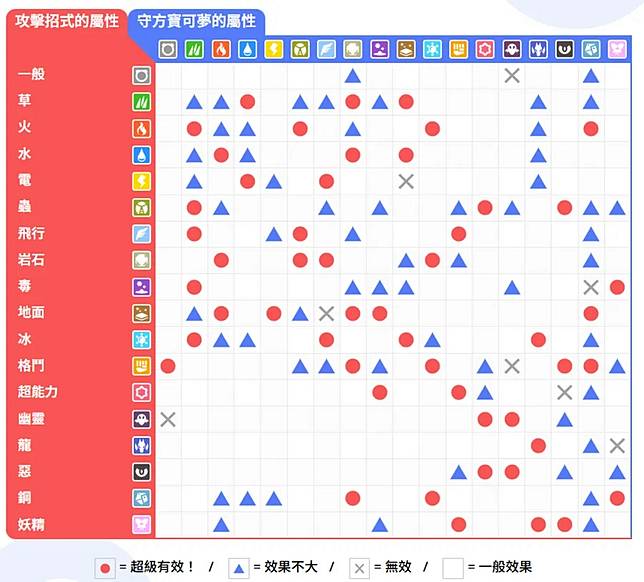644x582 pixels.
Task: Click the 水 (Water) icon in defender header row
Action: coord(247,49)
